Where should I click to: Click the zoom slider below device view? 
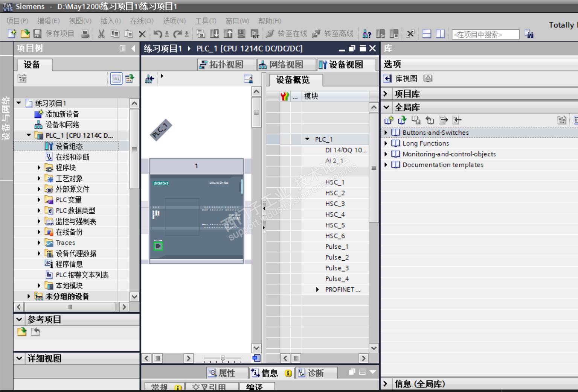(x=223, y=359)
